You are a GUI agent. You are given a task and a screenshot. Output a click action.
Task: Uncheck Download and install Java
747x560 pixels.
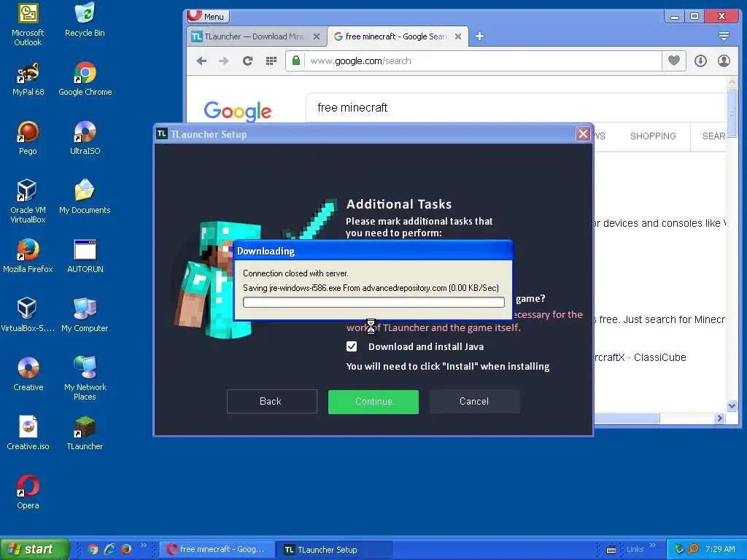click(x=352, y=346)
